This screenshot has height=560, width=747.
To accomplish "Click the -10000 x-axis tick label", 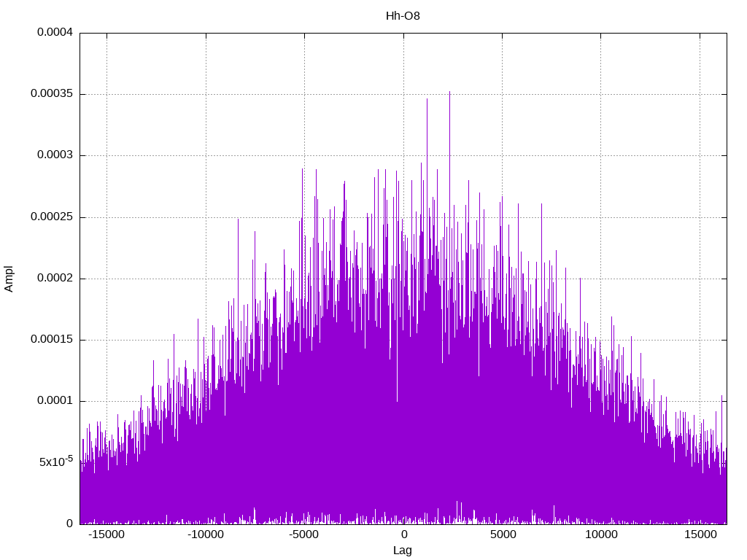I will [206, 535].
